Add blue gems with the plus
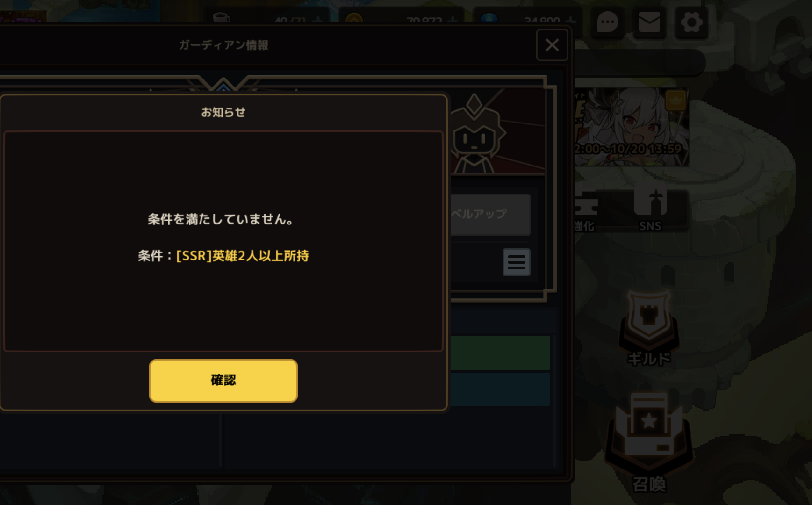812x505 pixels. pyautogui.click(x=570, y=21)
